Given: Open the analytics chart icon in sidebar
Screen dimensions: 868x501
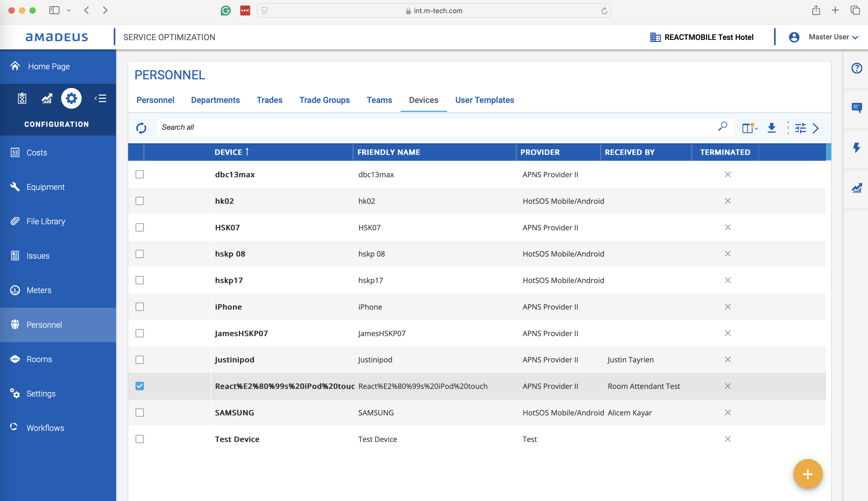Looking at the screenshot, I should tap(47, 98).
